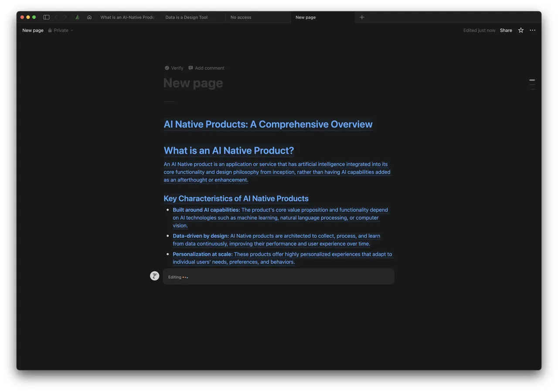Viewport: 558px width, 392px height.
Task: Go back with left arrow
Action: 56,17
